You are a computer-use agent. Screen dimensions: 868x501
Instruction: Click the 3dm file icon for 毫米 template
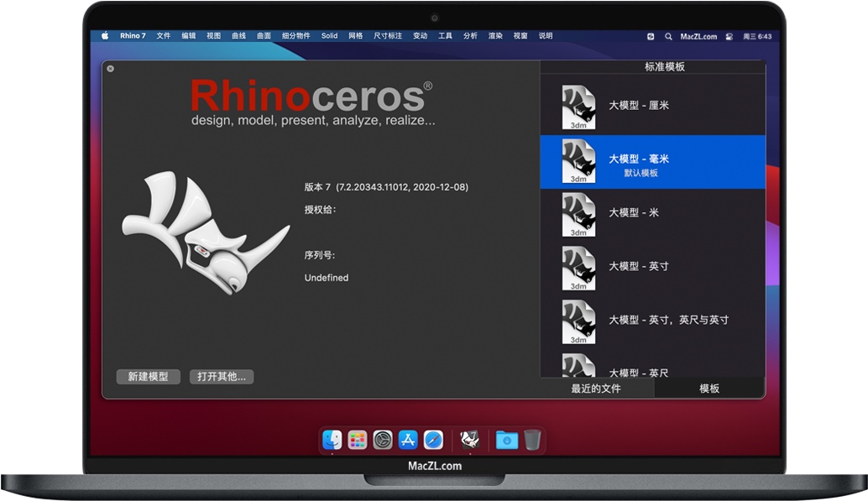(x=579, y=161)
